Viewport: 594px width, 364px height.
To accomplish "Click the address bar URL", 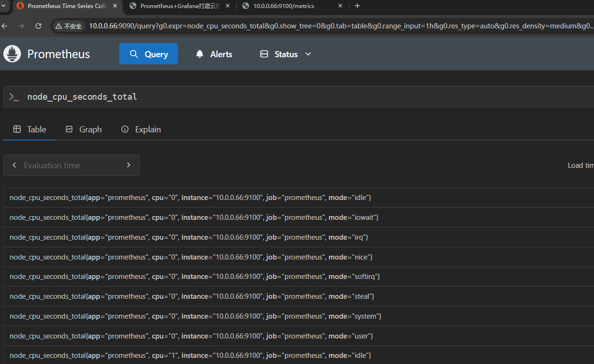I will pos(341,26).
